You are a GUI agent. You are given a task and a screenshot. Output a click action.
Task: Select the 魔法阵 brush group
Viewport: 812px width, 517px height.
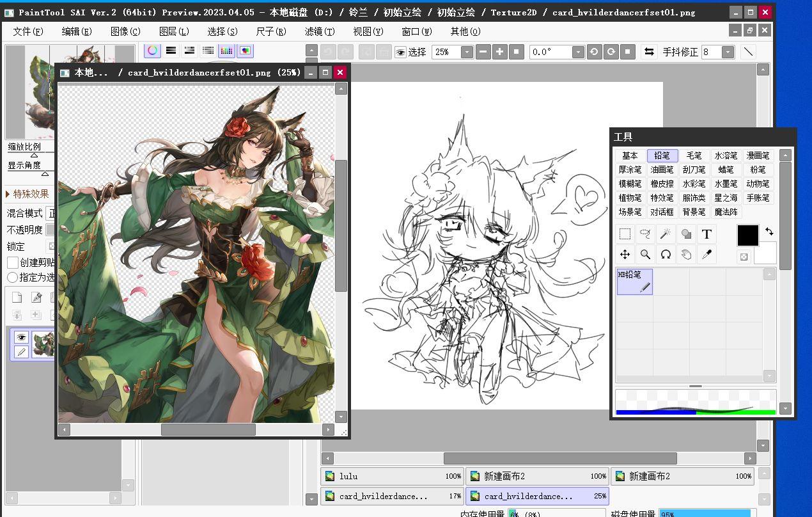726,212
